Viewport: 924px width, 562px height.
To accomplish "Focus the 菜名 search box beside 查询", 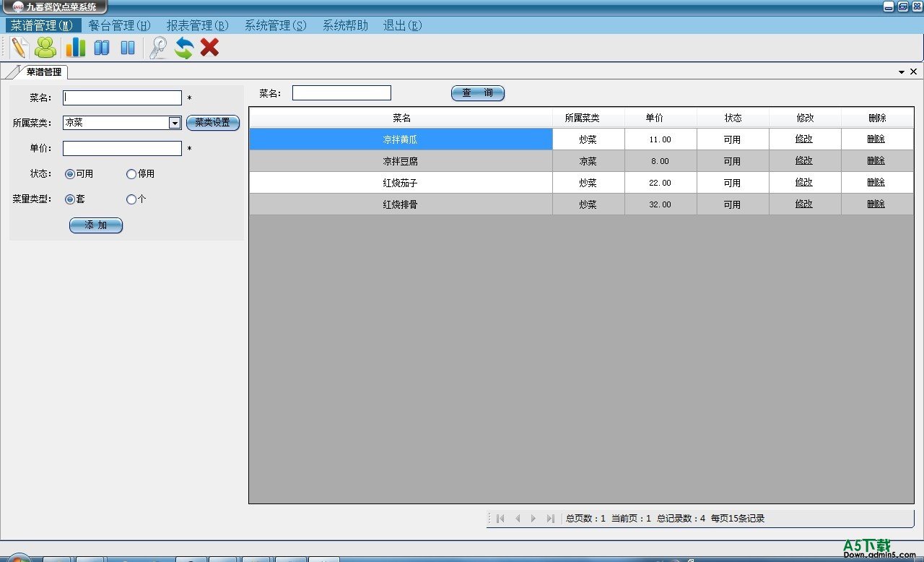I will (341, 92).
